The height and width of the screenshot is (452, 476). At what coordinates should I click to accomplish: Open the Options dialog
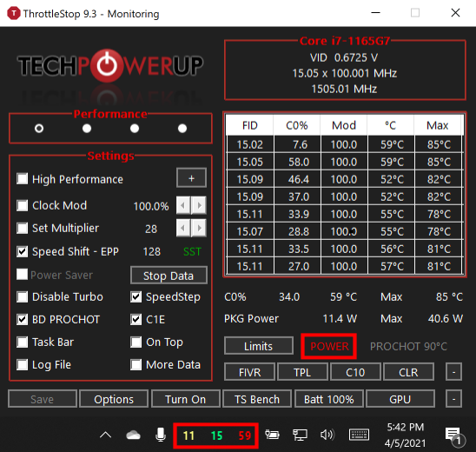coord(114,399)
